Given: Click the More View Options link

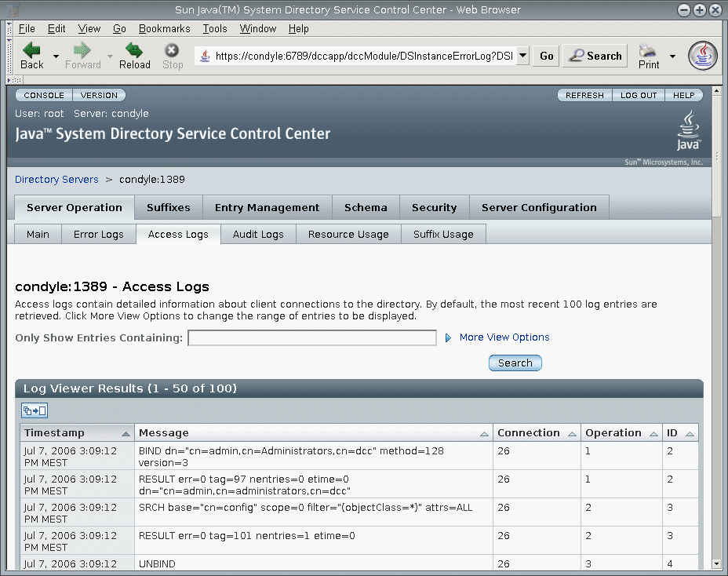Looking at the screenshot, I should [504, 337].
